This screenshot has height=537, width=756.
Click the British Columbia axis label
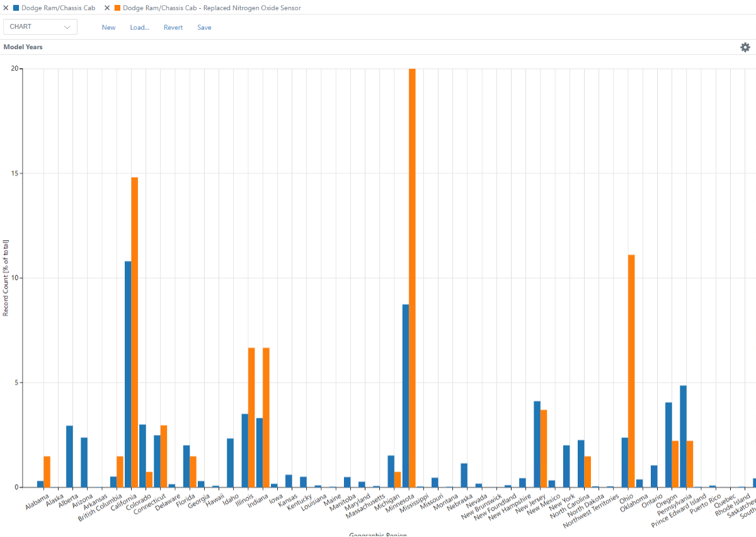pos(100,509)
